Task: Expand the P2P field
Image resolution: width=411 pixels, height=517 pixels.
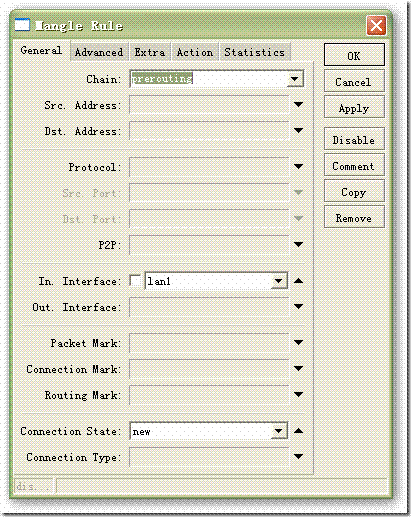Action: [298, 245]
